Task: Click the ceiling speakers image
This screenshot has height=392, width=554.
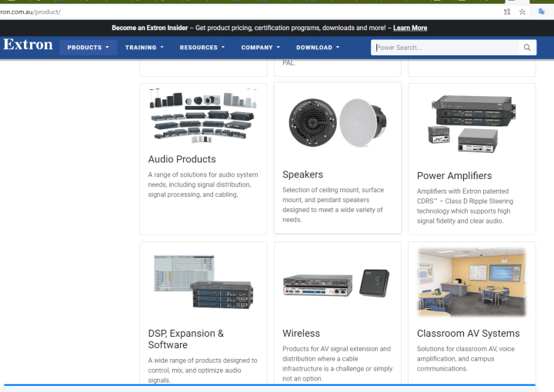Action: click(338, 123)
